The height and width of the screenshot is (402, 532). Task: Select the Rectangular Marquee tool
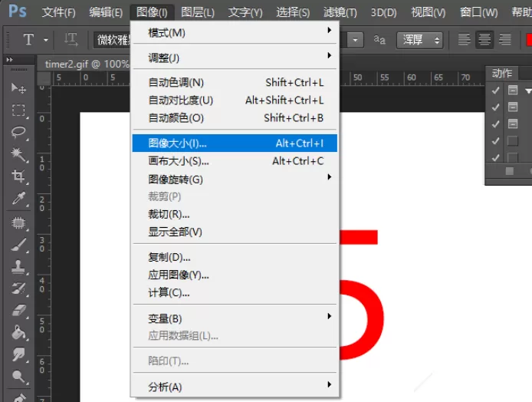coord(18,110)
